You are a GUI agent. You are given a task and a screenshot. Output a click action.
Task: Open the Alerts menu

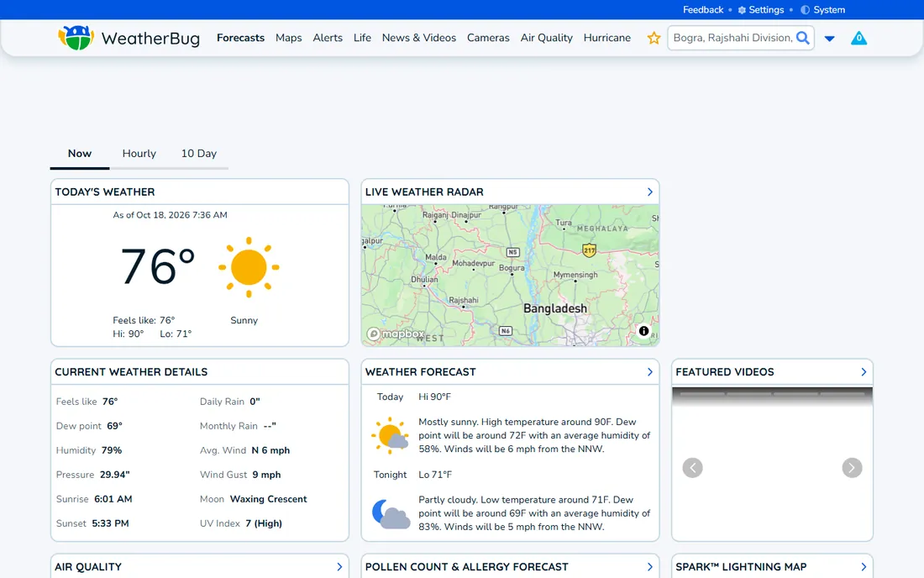point(328,38)
